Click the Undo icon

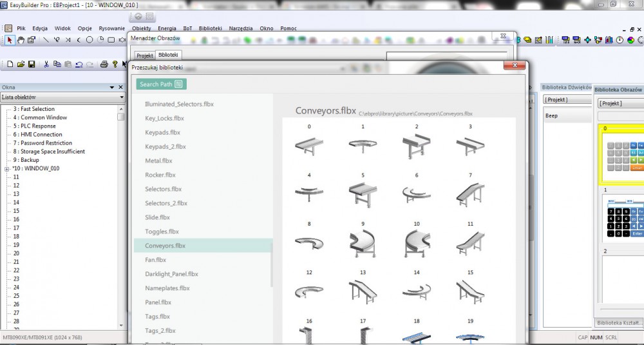(79, 64)
